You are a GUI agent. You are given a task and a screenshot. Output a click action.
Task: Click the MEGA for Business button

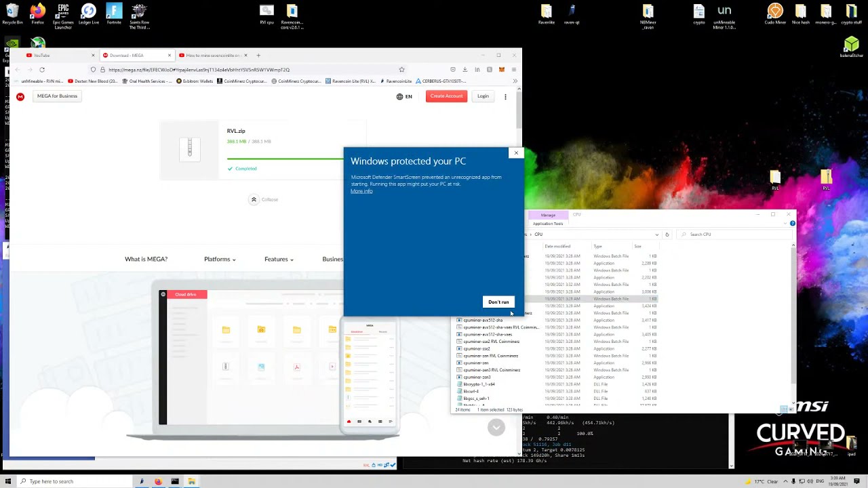pyautogui.click(x=58, y=96)
